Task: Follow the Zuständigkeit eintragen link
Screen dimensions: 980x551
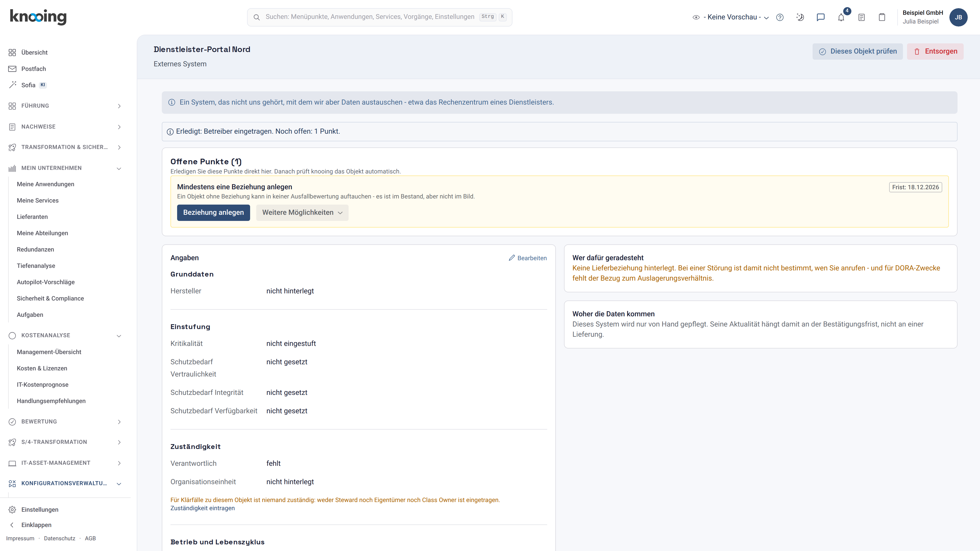Action: click(x=202, y=508)
